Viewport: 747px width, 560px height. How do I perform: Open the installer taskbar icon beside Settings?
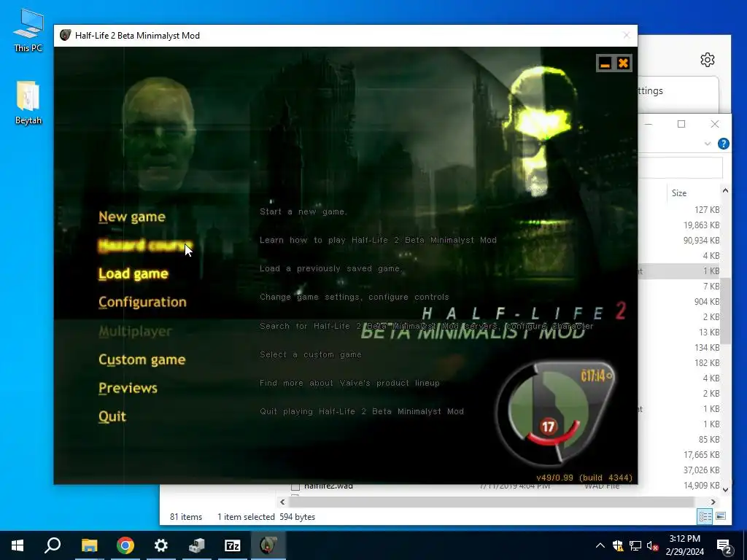(197, 545)
